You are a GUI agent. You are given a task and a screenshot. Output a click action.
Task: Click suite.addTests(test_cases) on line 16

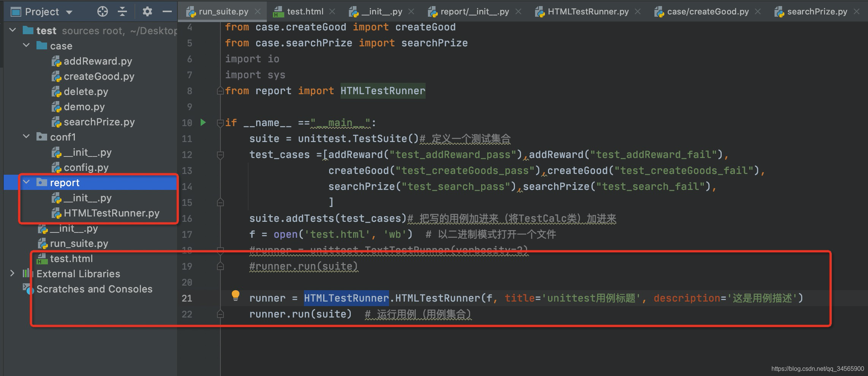coord(328,218)
